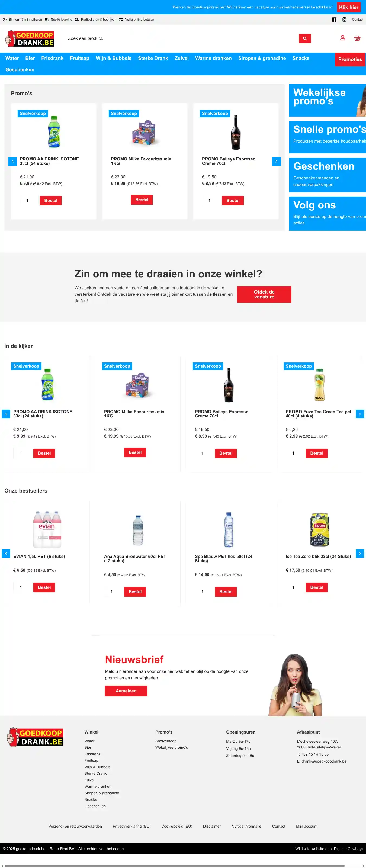Click the red search magnifier button
The height and width of the screenshot is (868, 366).
click(x=305, y=38)
